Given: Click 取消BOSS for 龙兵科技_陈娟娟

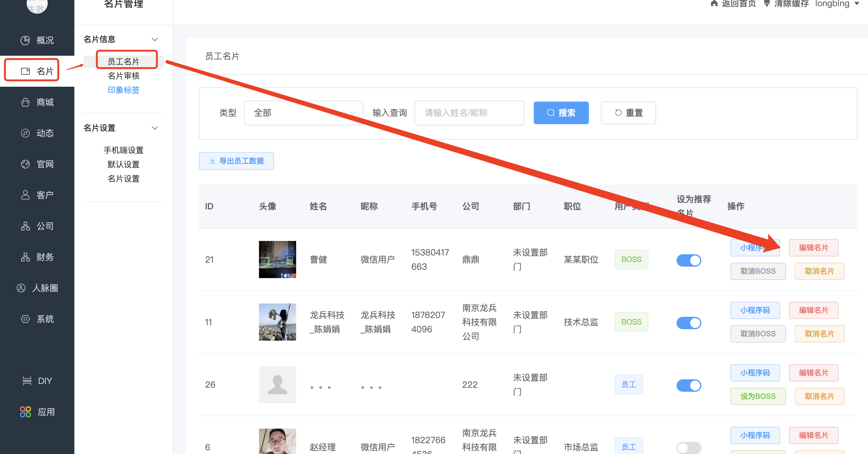Looking at the screenshot, I should click(758, 334).
